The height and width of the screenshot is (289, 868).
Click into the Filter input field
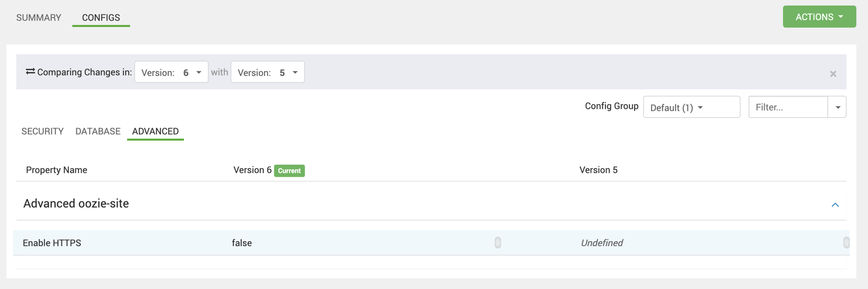788,107
